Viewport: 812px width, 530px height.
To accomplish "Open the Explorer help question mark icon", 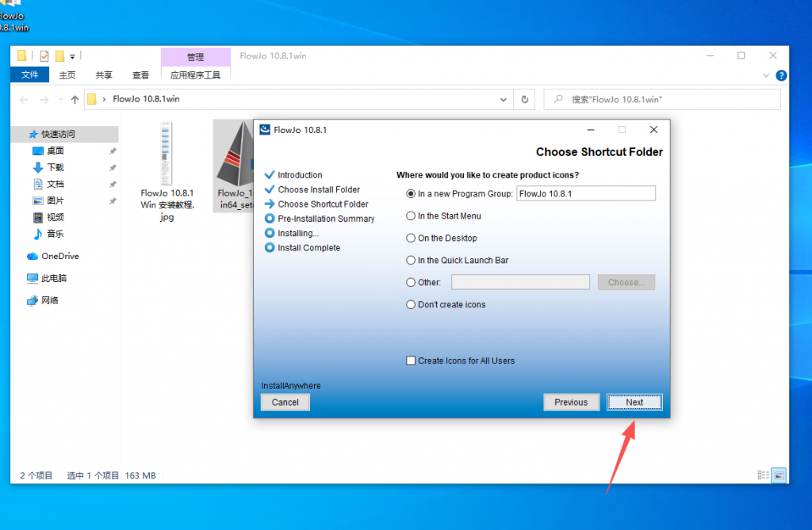I will 780,75.
